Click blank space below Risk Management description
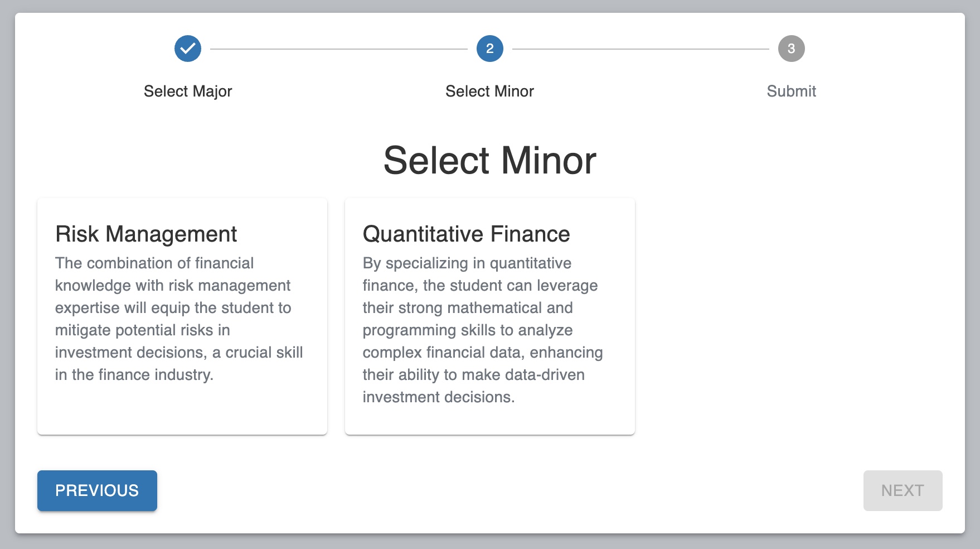 pos(182,410)
